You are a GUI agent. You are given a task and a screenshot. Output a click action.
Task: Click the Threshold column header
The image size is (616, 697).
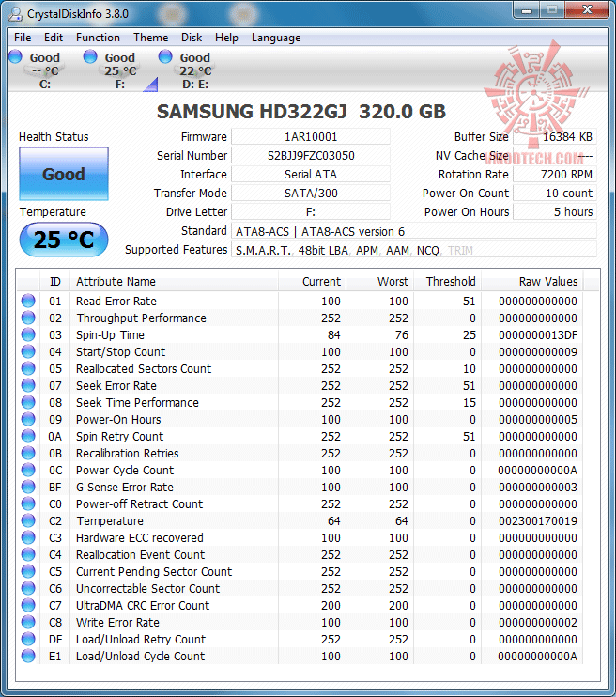(x=448, y=282)
